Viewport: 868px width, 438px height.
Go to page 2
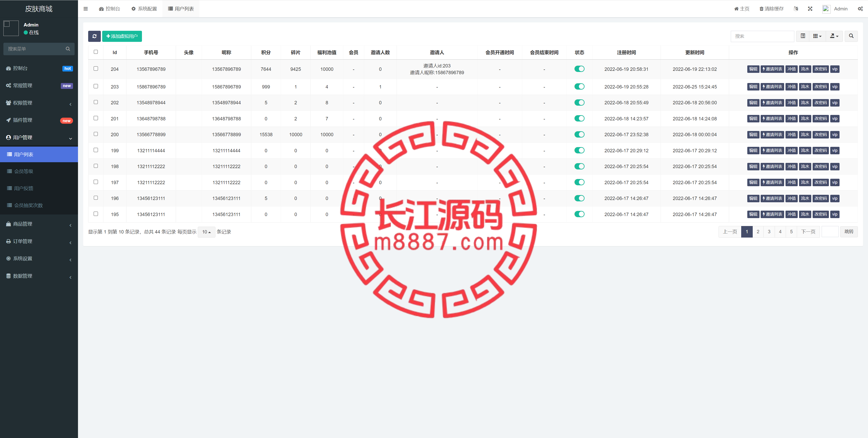(758, 232)
